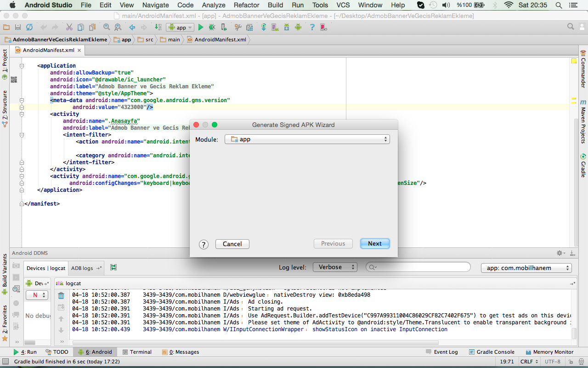The height and width of the screenshot is (368, 588).
Task: Open the VCS menu
Action: pyautogui.click(x=343, y=5)
